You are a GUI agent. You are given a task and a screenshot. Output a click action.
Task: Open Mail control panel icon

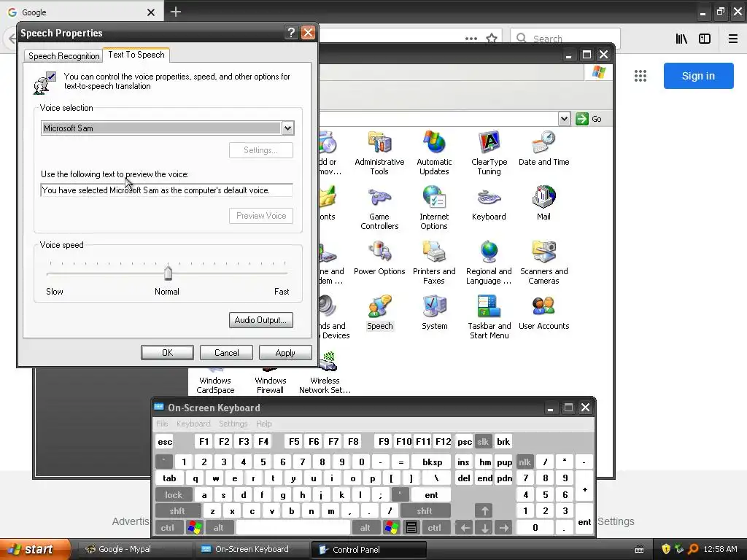click(543, 203)
